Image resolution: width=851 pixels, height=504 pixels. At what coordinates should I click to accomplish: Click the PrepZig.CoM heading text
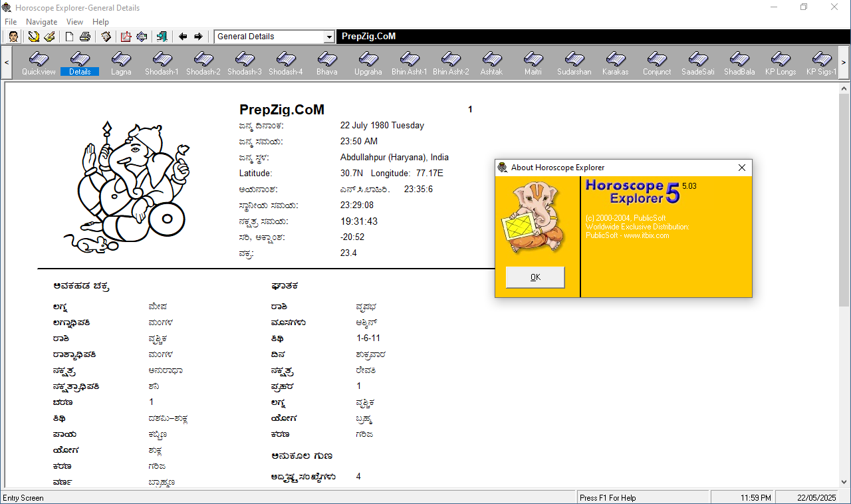282,110
